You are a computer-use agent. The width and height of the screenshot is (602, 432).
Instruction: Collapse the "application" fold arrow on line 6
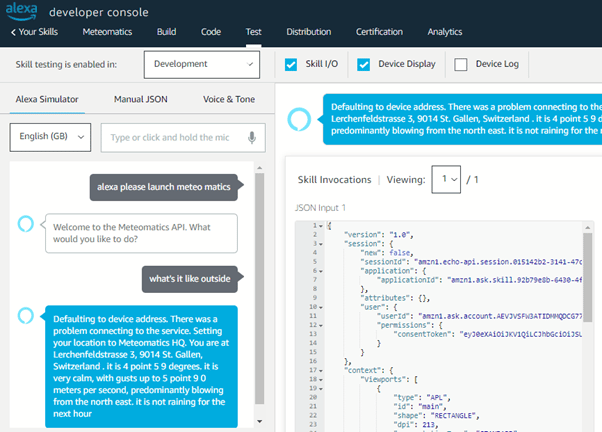pos(321,271)
